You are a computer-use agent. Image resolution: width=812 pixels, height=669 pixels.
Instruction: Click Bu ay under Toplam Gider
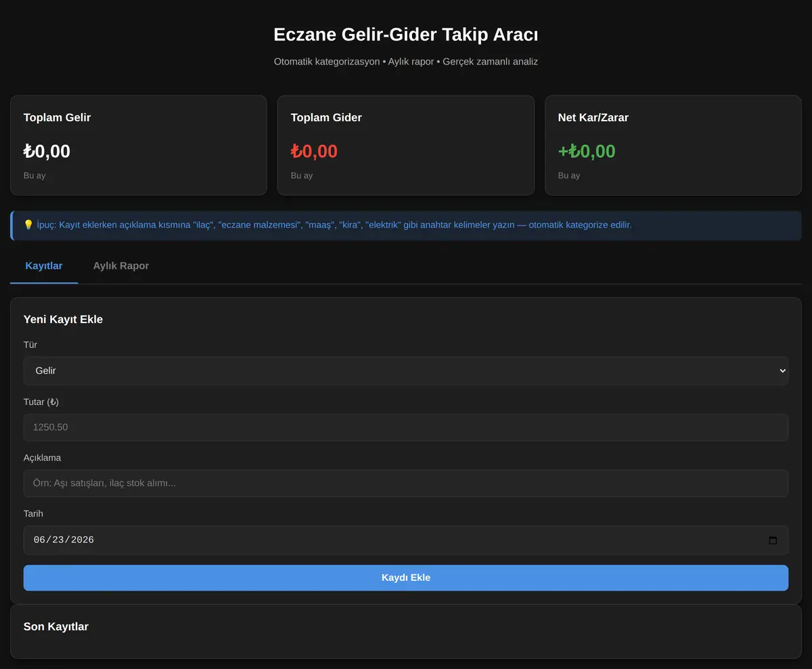click(x=302, y=175)
